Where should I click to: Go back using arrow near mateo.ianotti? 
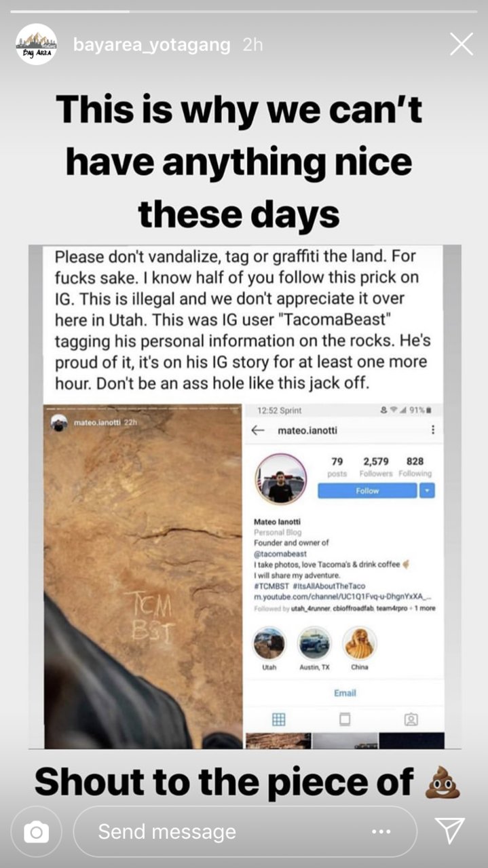[x=258, y=430]
